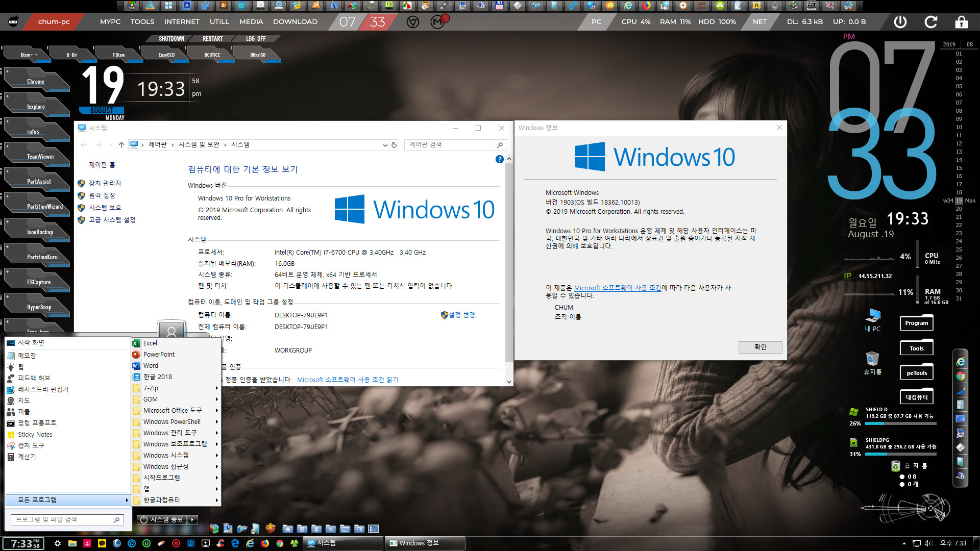Open 장치 관리자 in the System sidebar

(105, 183)
